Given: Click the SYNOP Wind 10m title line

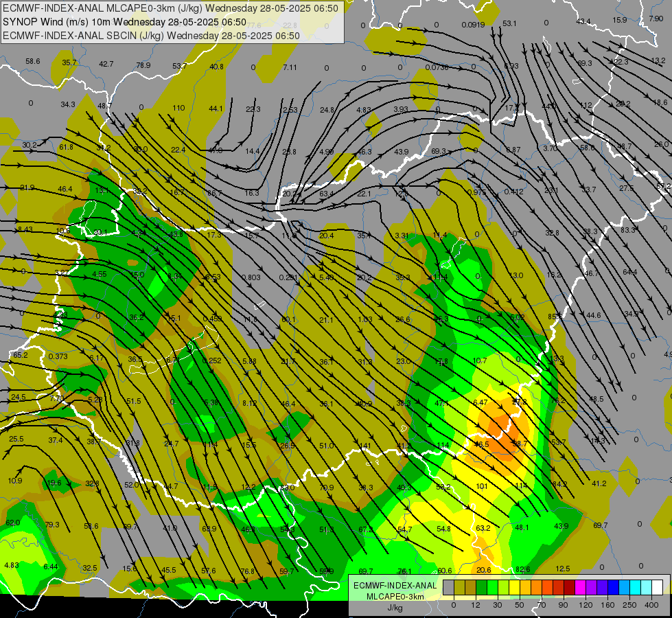Looking at the screenshot, I should coord(124,22).
